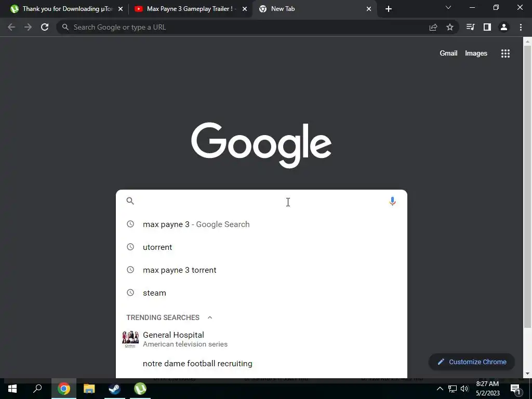Open the Gmail link
The width and height of the screenshot is (532, 399).
[x=448, y=54]
